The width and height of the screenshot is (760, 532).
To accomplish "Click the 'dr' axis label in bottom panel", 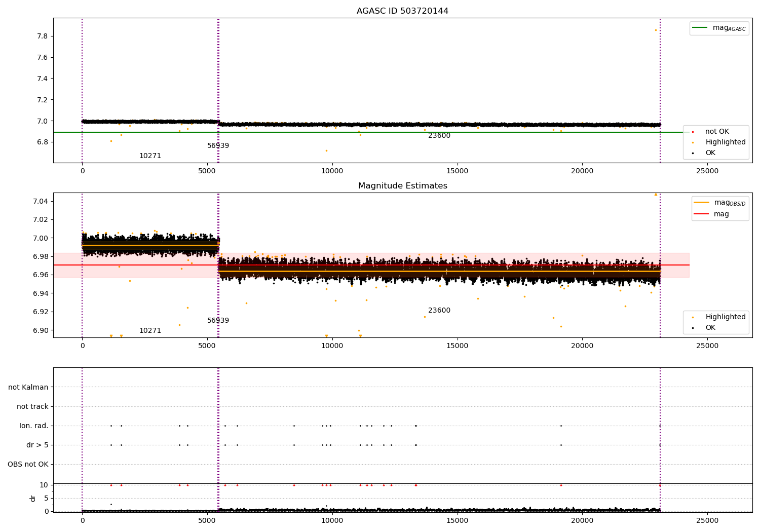I will point(33,498).
